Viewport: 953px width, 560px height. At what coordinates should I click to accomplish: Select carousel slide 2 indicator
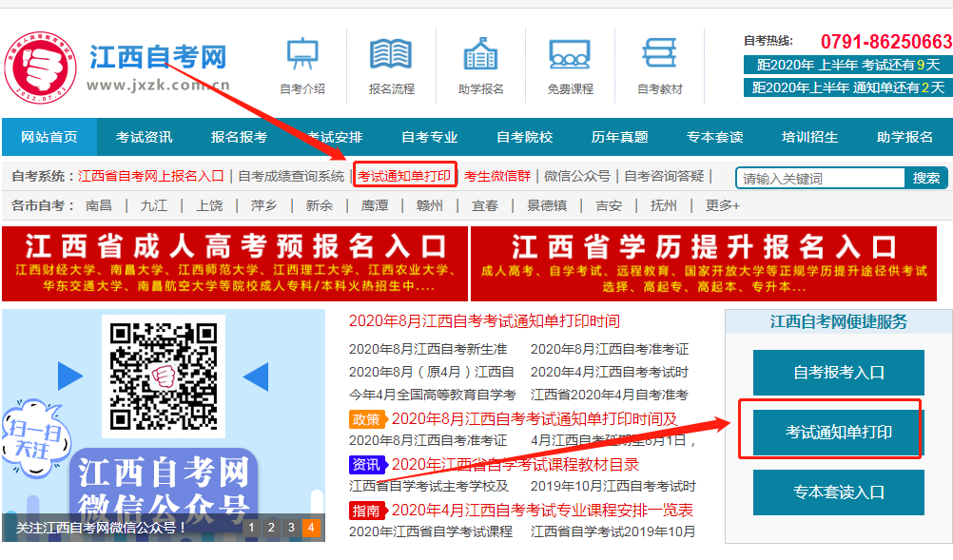pos(271,528)
